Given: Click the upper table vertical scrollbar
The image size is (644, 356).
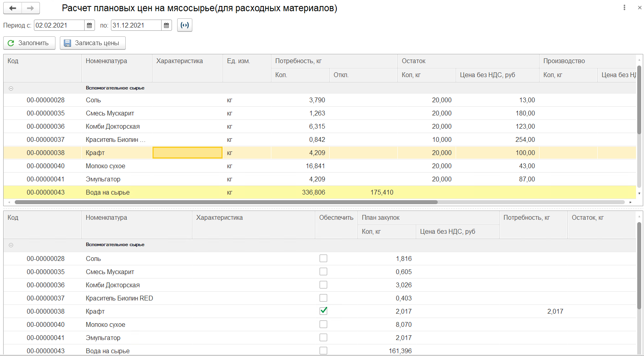Looking at the screenshot, I should 639,100.
